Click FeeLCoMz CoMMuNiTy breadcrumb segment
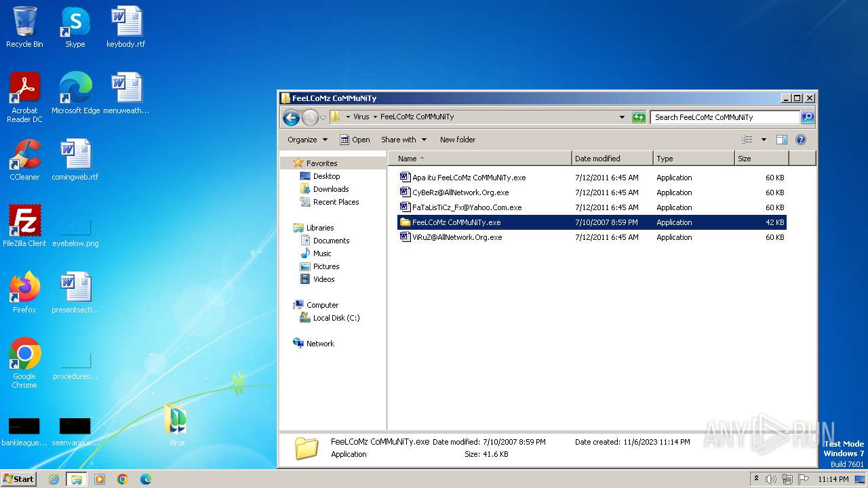Screen dimensions: 868x488 [x=417, y=117]
